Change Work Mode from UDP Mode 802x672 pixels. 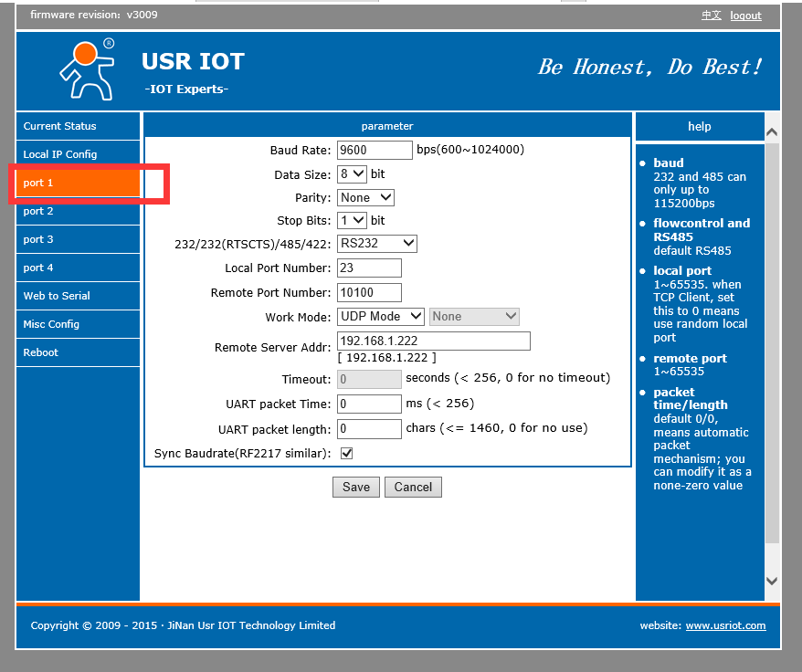click(x=380, y=316)
